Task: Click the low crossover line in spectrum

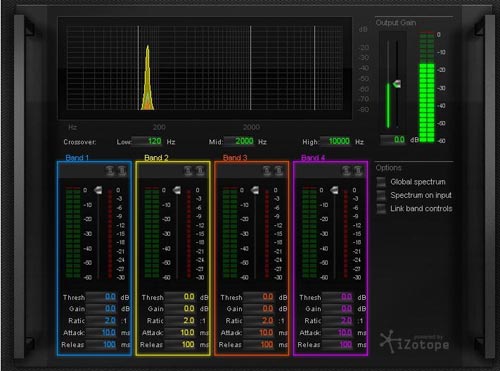Action: (138, 68)
